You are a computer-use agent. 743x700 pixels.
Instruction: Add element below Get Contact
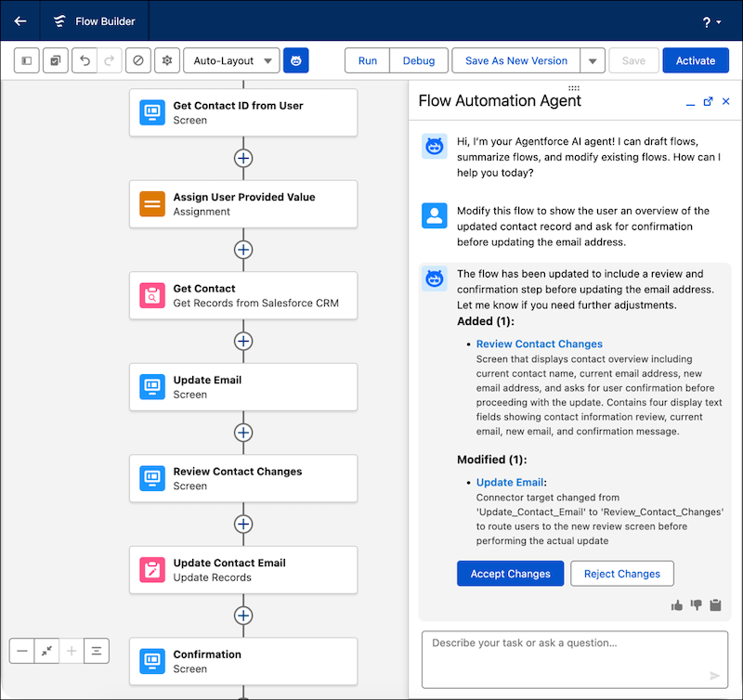(243, 341)
